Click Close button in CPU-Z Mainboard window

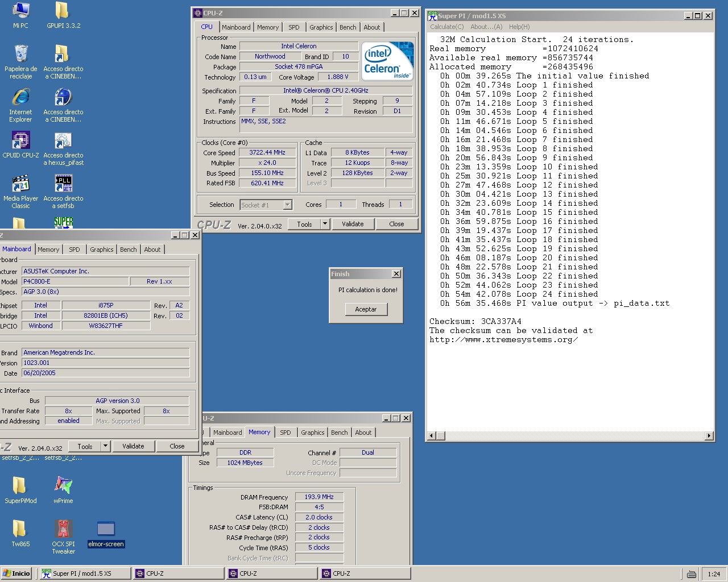(x=177, y=446)
